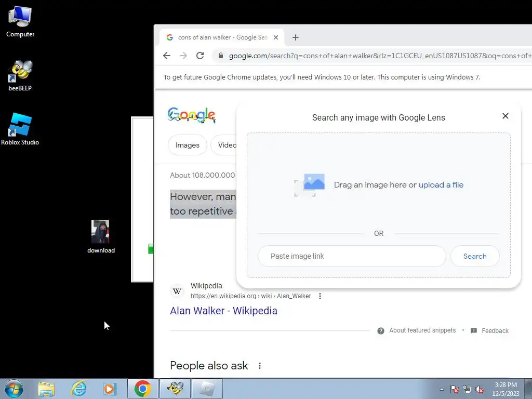This screenshot has height=399, width=532.
Task: Open File Explorer from the taskbar
Action: [x=46, y=389]
